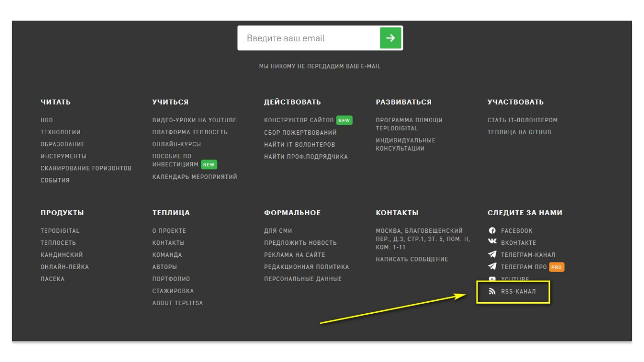Open Индивидуальные консультации link
This screenshot has height=362, width=644.
[x=405, y=144]
